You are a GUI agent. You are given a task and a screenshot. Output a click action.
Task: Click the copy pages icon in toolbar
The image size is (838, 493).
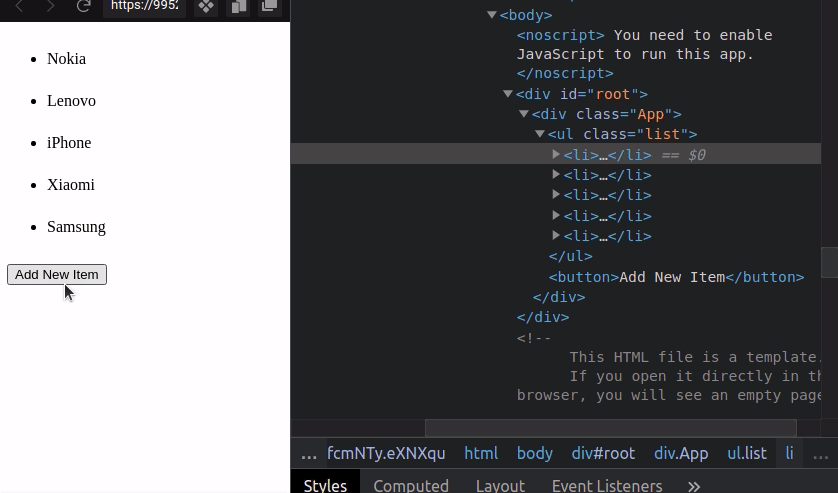coord(238,6)
